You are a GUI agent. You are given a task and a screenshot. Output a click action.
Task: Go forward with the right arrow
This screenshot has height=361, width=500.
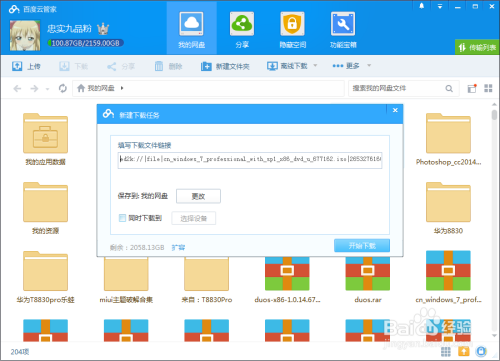pos(34,88)
